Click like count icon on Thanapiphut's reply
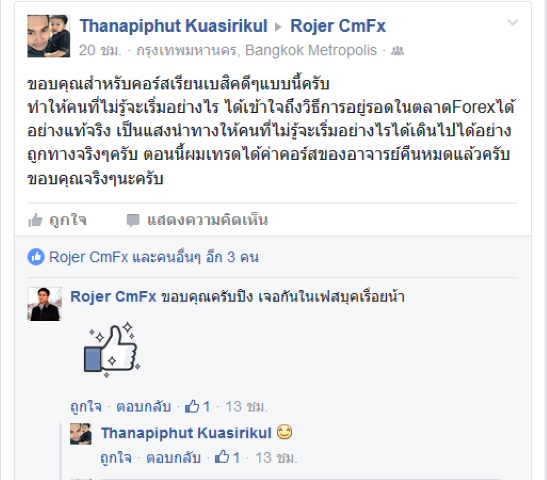 222,457
